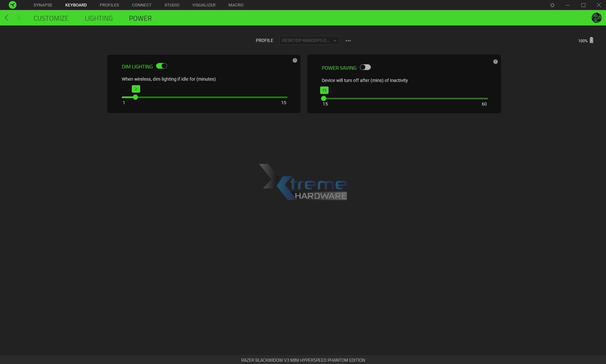Open the profile options ellipsis menu
This screenshot has height=364, width=606.
[348, 41]
